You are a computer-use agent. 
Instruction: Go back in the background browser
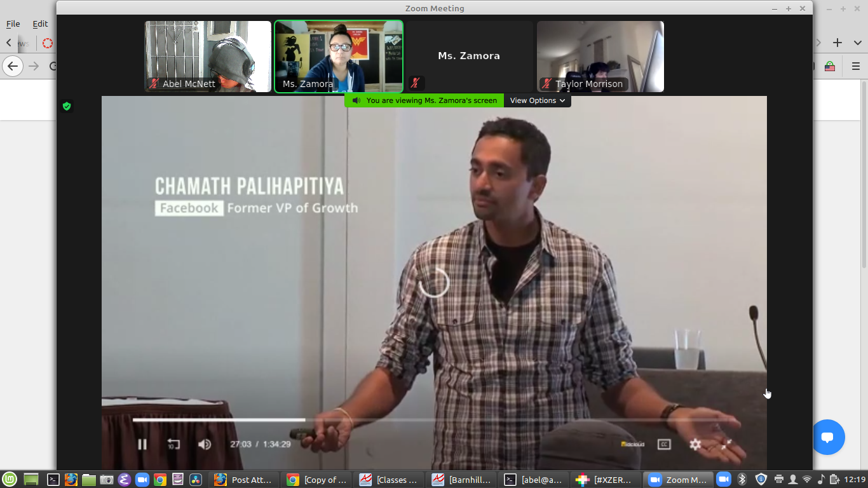click(x=13, y=66)
